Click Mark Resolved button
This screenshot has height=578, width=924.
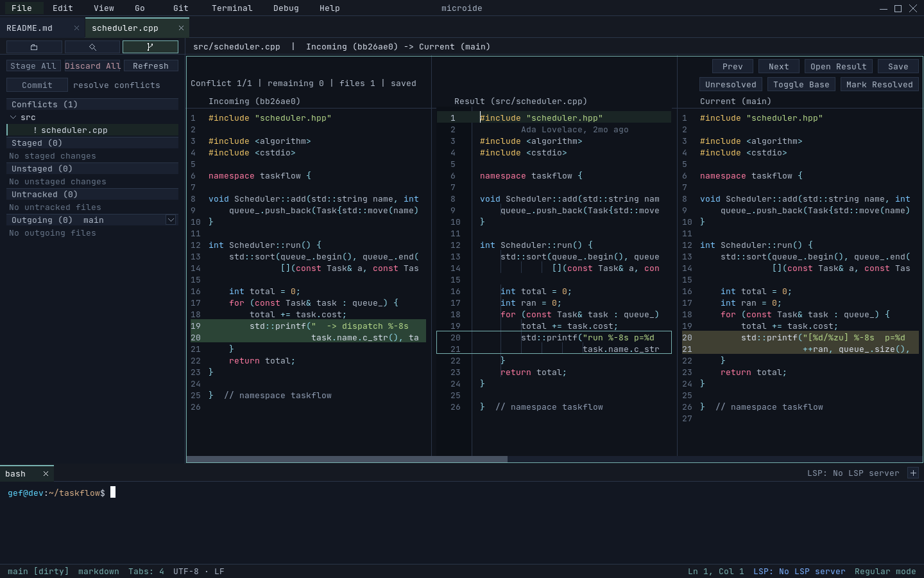(879, 85)
